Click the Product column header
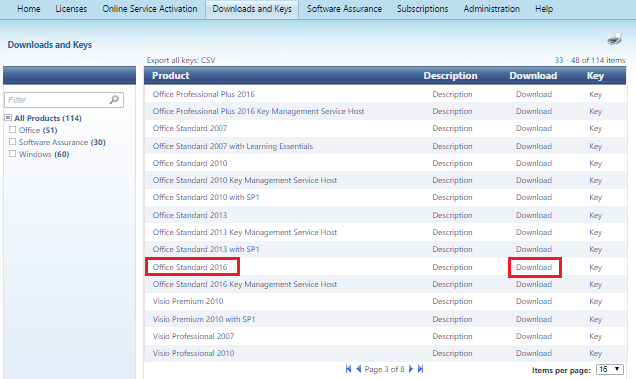636x379 pixels. [x=170, y=75]
